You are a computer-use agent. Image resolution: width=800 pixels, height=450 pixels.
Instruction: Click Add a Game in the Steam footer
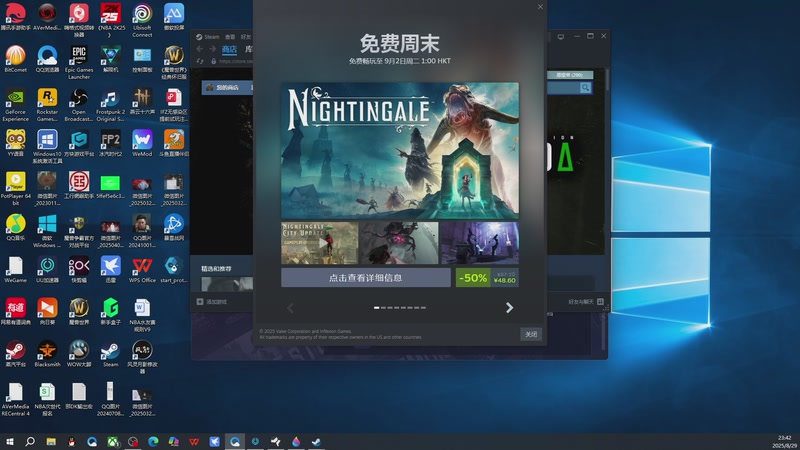click(x=212, y=302)
